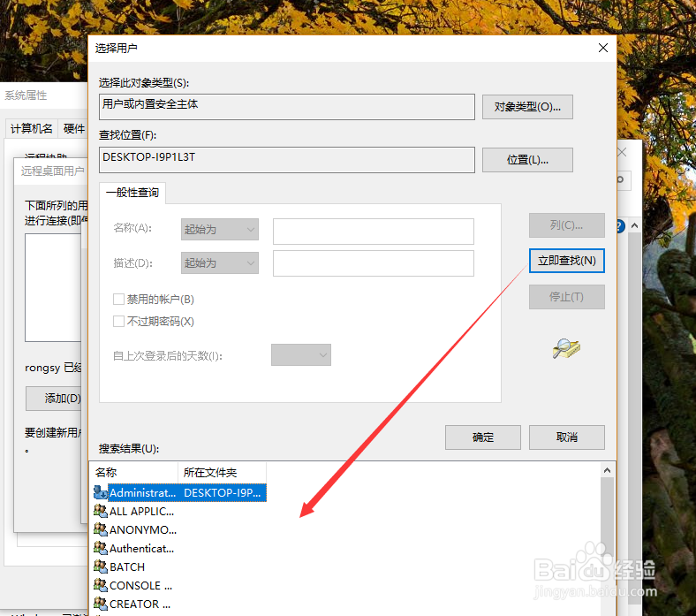Enable the 禁用的帐户(B) checkbox
The height and width of the screenshot is (616, 696).
tap(118, 300)
